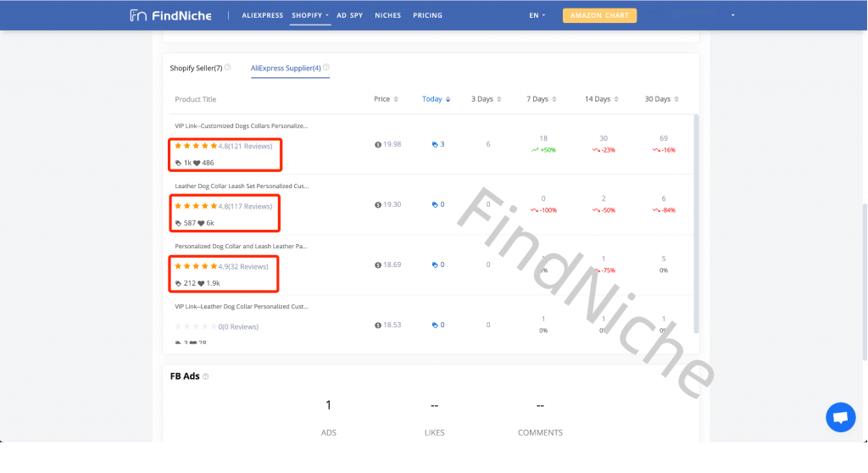
Task: Click the FindNiche logo
Action: 170,15
